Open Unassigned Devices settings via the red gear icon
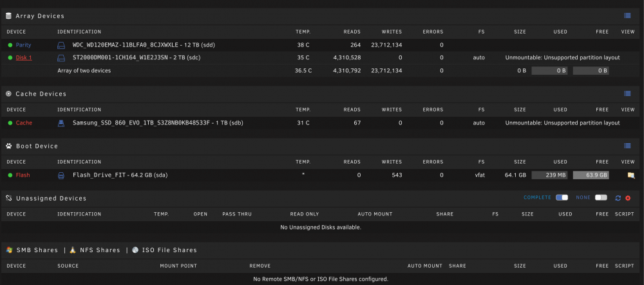The image size is (644, 285). [627, 198]
